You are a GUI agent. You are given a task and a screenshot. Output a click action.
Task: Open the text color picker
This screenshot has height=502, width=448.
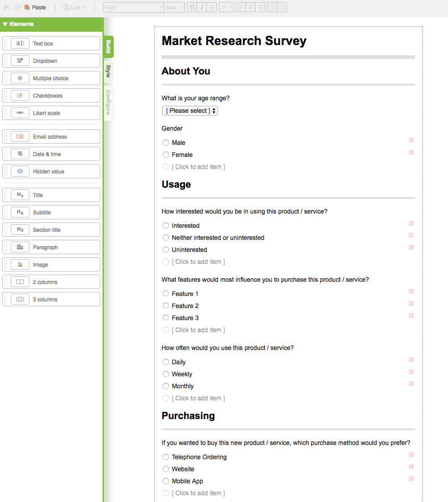[226, 8]
